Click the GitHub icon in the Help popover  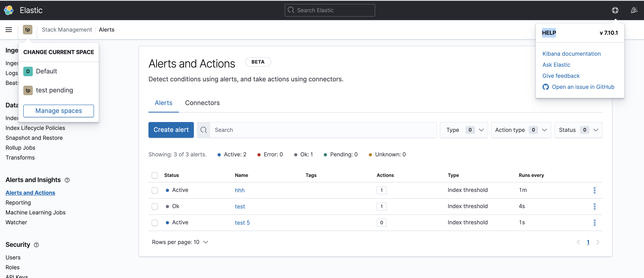click(x=546, y=87)
